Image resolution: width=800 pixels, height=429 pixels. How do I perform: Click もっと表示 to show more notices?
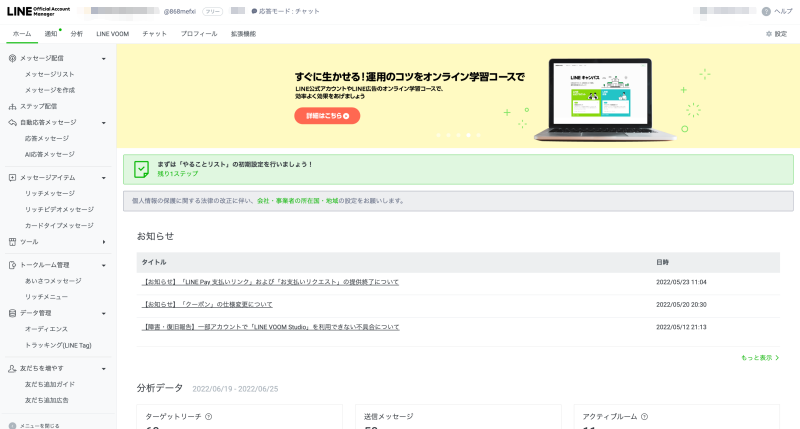pos(759,357)
